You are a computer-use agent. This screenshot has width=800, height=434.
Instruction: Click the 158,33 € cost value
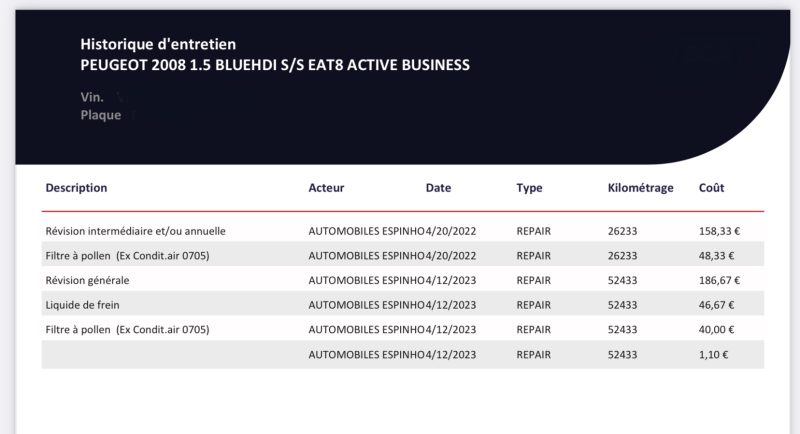(x=717, y=231)
